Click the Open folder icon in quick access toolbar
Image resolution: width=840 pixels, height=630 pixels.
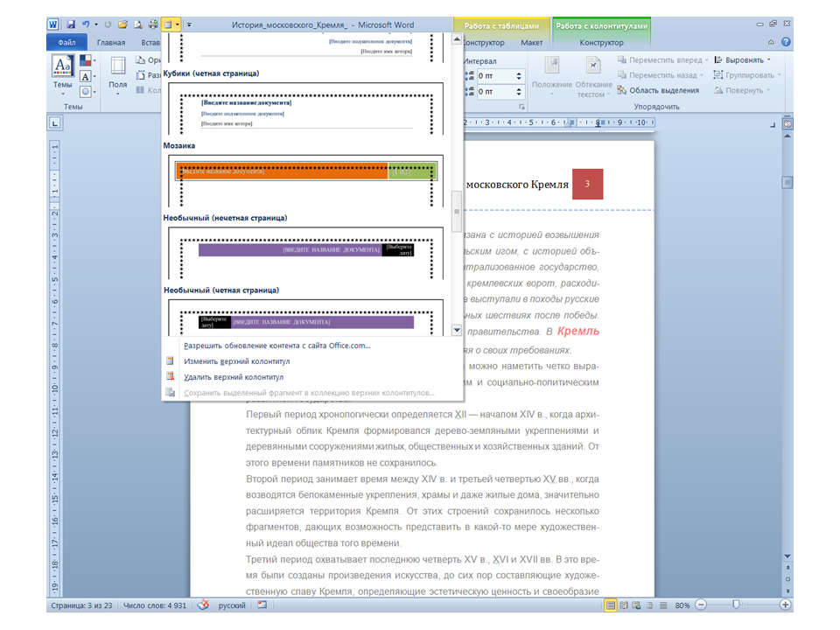click(x=122, y=24)
